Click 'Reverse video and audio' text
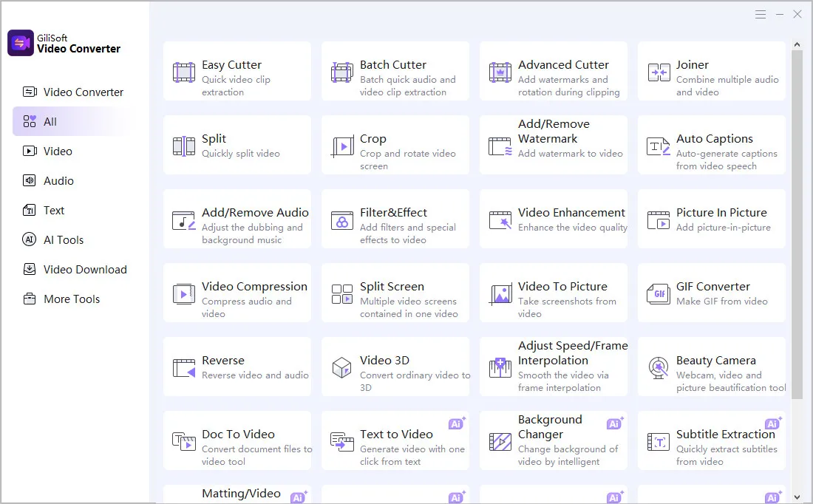The width and height of the screenshot is (813, 504). click(x=255, y=375)
